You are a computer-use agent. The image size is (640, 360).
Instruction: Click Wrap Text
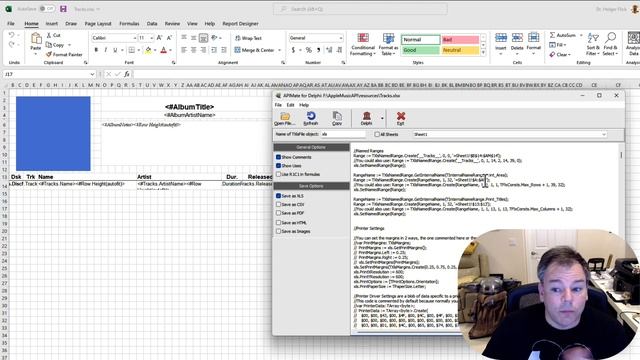(248, 38)
